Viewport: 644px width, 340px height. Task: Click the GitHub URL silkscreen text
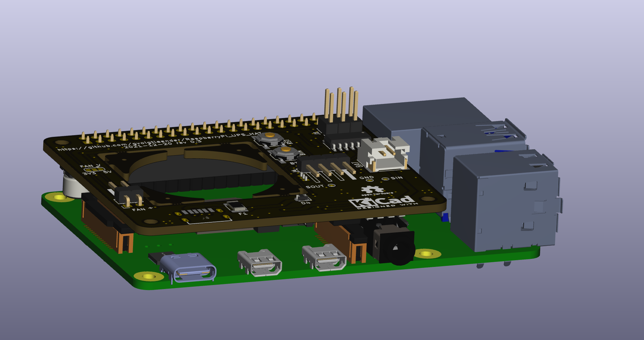tap(158, 141)
